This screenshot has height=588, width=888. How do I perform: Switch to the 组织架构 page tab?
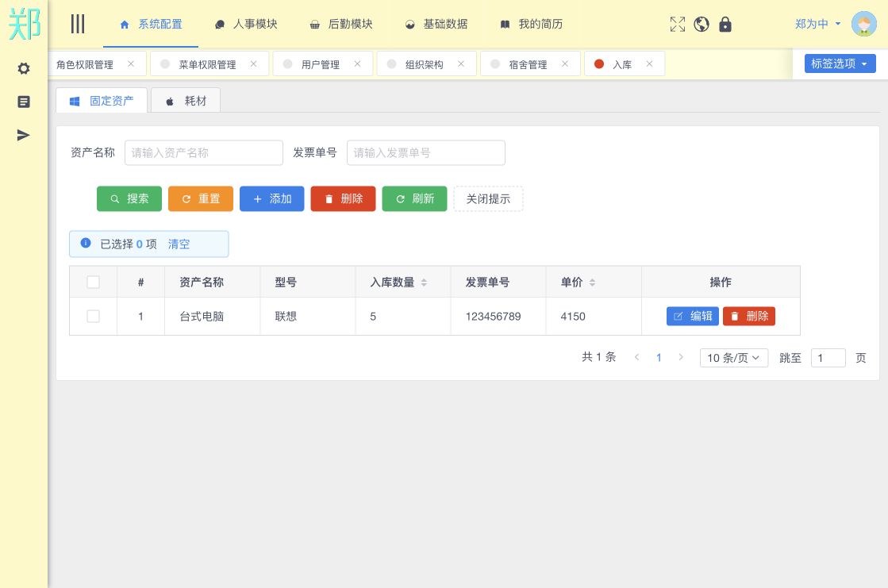point(425,64)
